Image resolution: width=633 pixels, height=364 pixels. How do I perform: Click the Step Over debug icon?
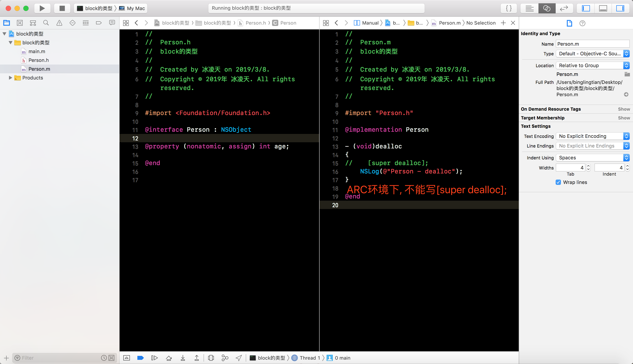(x=169, y=358)
